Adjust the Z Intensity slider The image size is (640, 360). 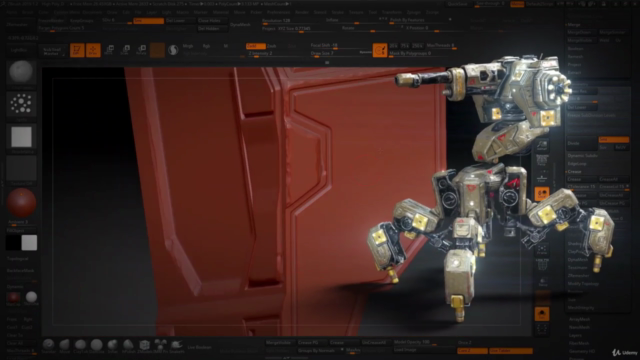coord(273,53)
